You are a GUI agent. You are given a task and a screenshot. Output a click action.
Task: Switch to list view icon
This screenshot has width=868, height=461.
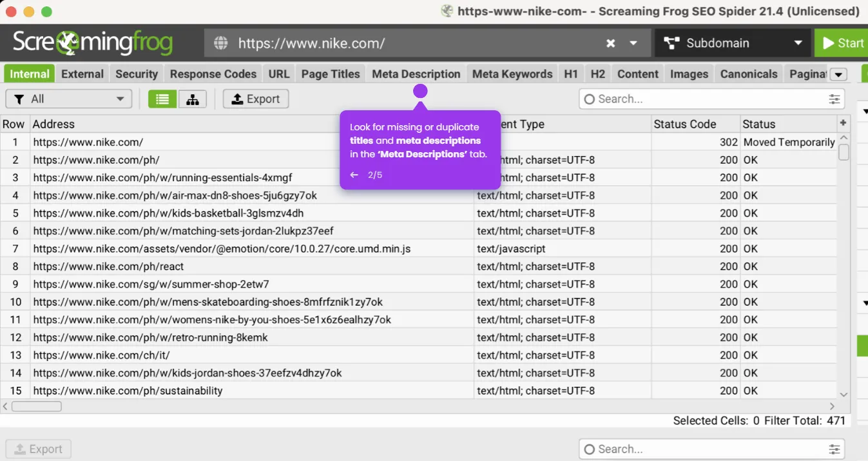[162, 99]
